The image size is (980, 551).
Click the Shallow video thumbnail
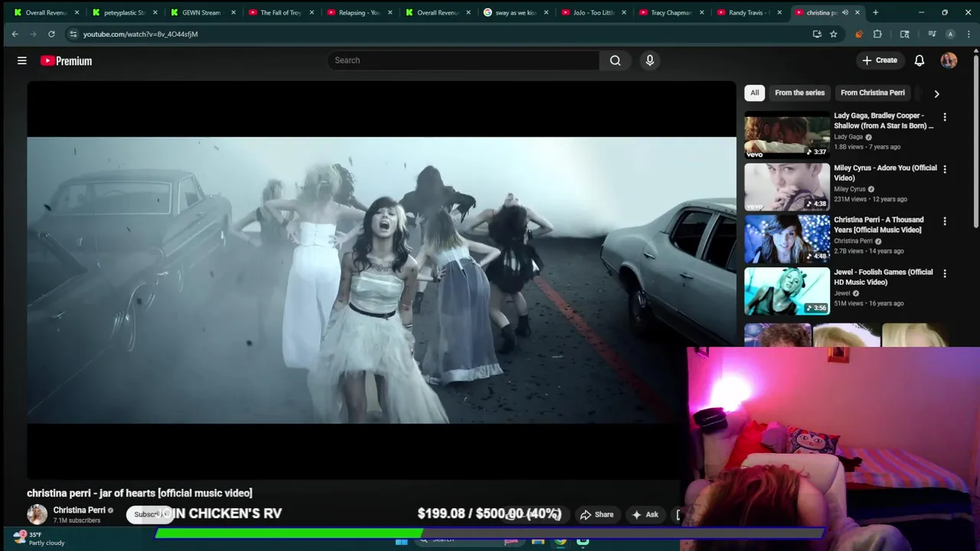tap(787, 135)
